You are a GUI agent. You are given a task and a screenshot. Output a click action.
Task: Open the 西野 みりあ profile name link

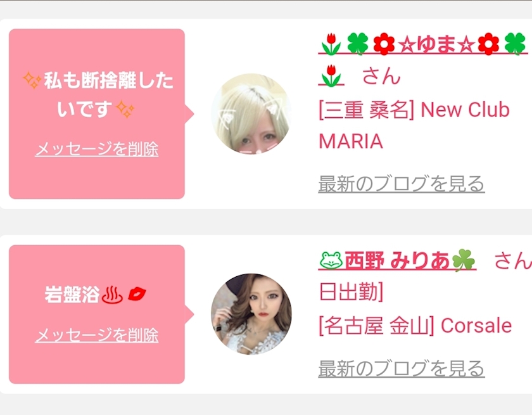click(x=397, y=260)
